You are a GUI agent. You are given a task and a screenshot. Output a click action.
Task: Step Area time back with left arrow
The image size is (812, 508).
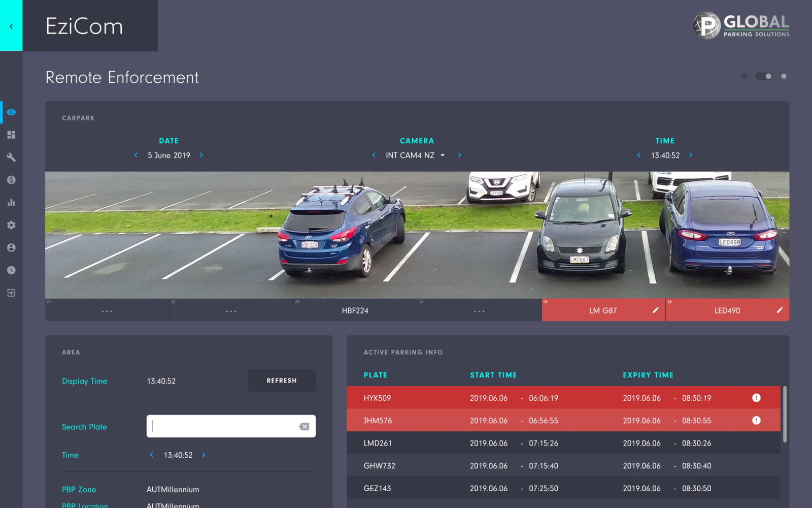(x=151, y=455)
